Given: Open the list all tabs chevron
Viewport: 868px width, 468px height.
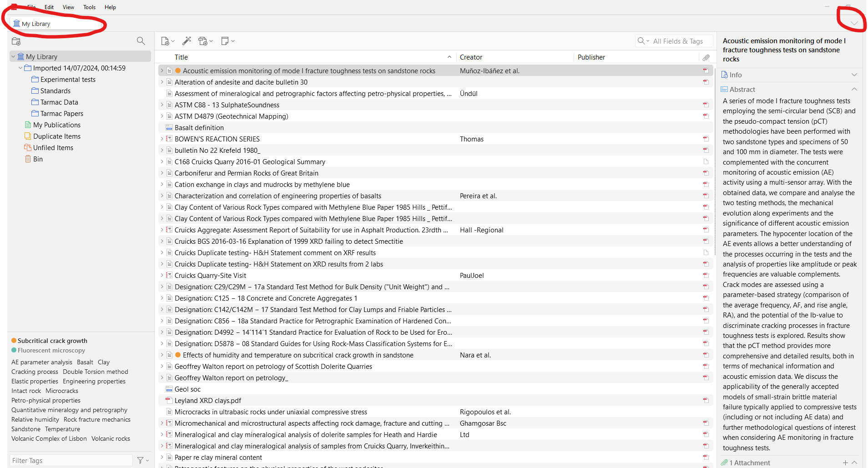Looking at the screenshot, I should 854,24.
